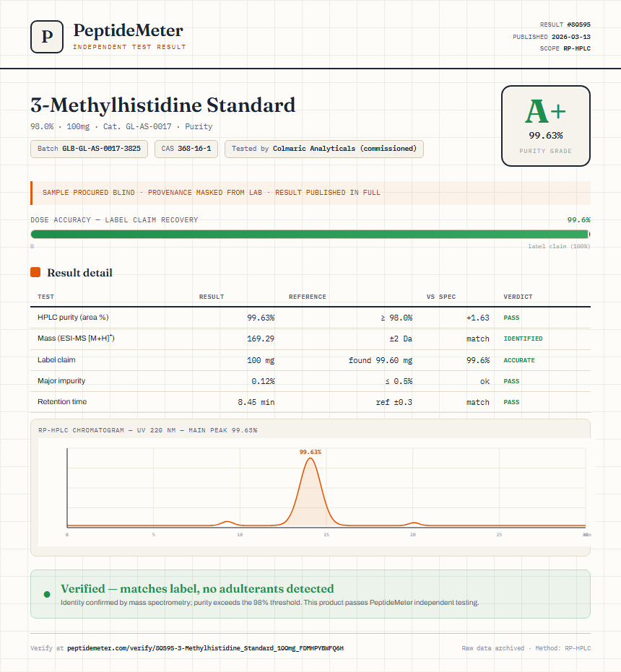This screenshot has height=672, width=621.
Task: Click the PASS verdict in Retention time row
Action: (511, 402)
